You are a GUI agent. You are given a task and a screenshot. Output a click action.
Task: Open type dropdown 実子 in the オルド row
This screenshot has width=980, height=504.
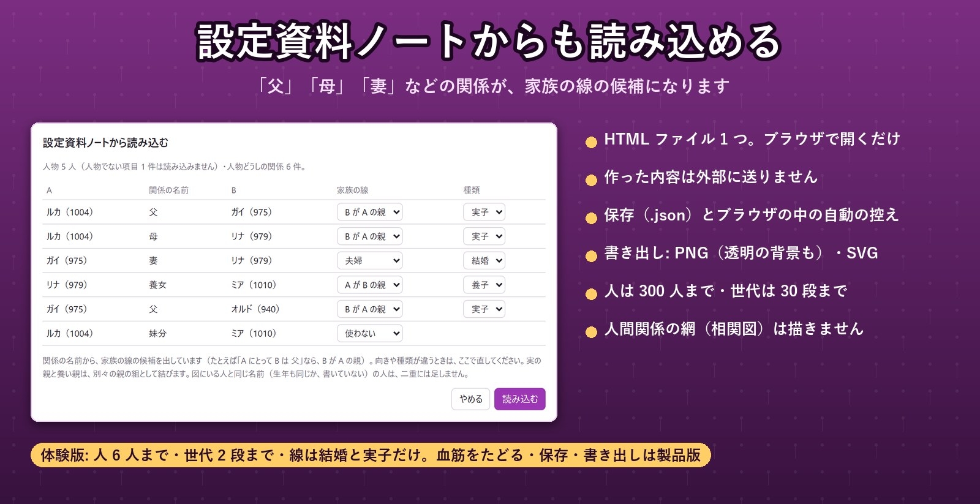(x=484, y=309)
